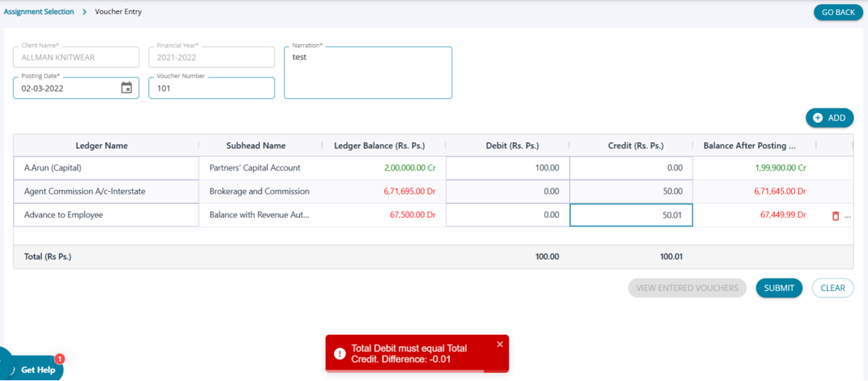Click ledger balance 6,71,695.00 Dr
The width and height of the screenshot is (868, 381).
[411, 192]
